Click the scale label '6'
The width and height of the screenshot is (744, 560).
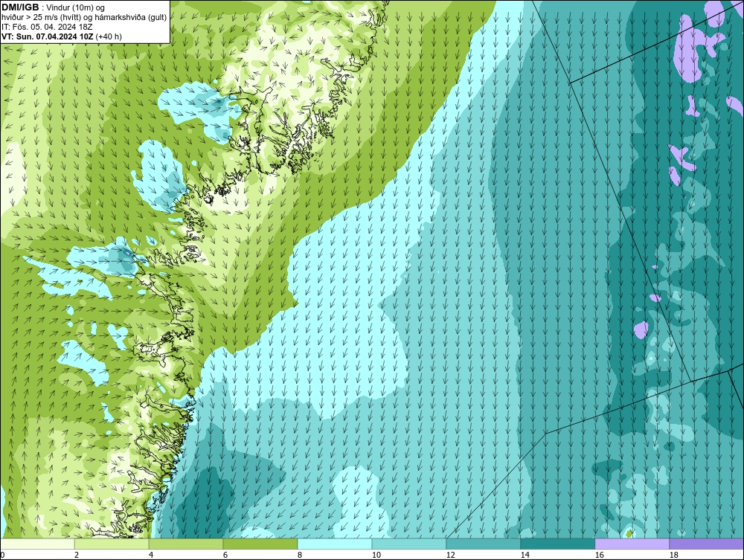(225, 555)
